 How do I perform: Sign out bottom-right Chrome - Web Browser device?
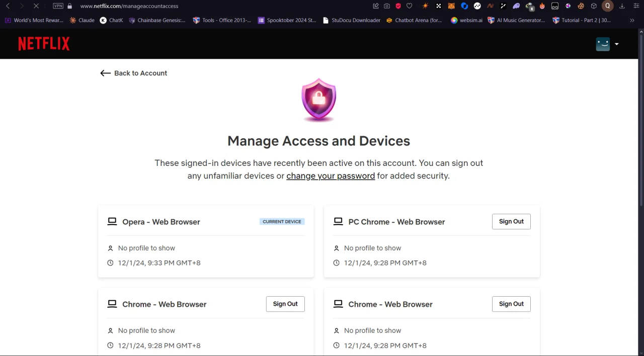tap(511, 304)
